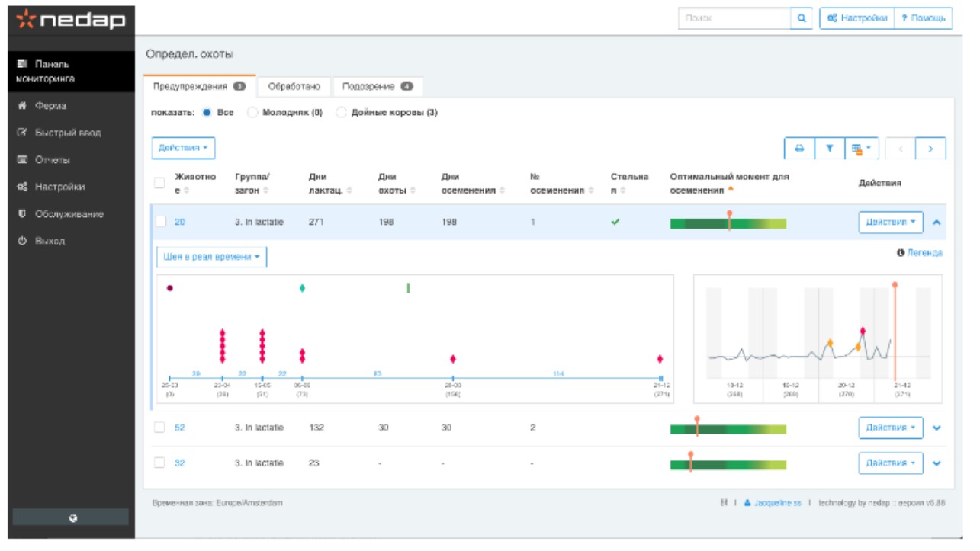Click the small icon left of the footer user name

pos(723,503)
